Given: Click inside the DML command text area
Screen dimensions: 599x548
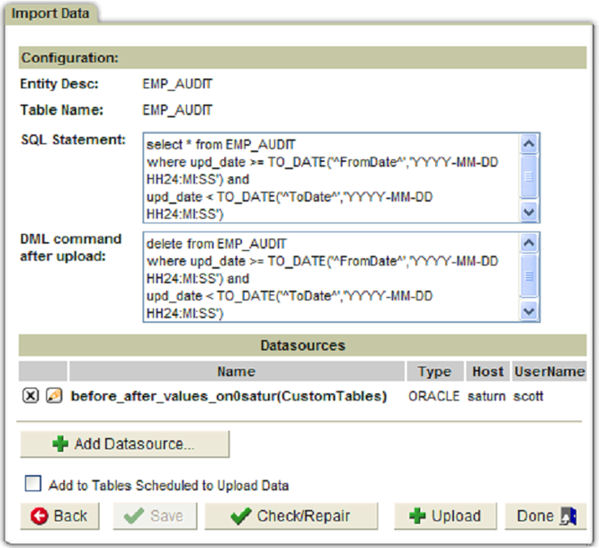Looking at the screenshot, I should click(x=332, y=277).
